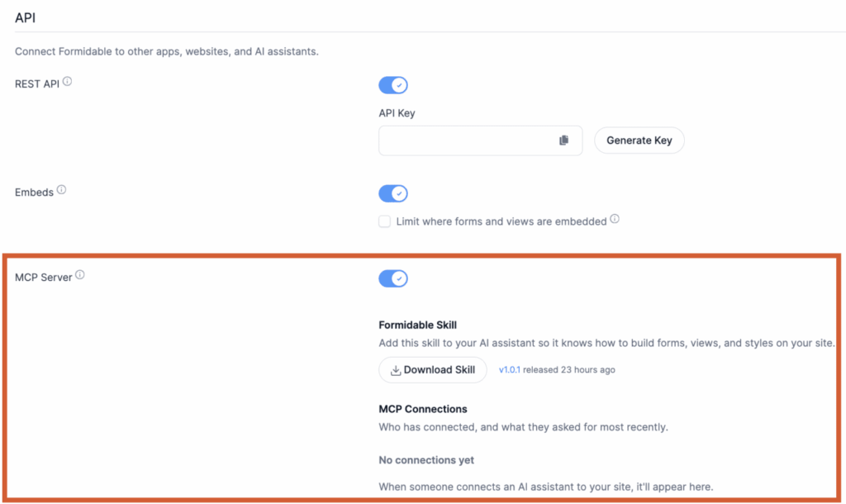Click the info icon beside REST API
The width and height of the screenshot is (846, 504).
coord(67,82)
